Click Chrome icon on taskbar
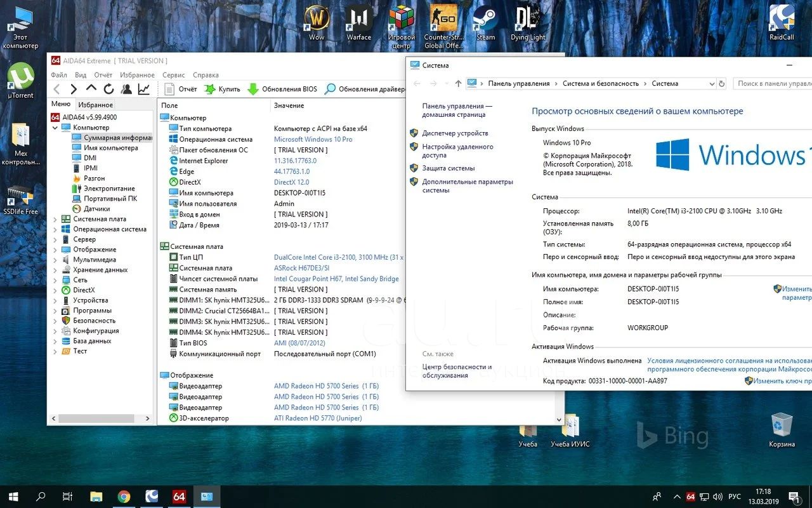Viewport: 812px width, 508px height. [124, 497]
